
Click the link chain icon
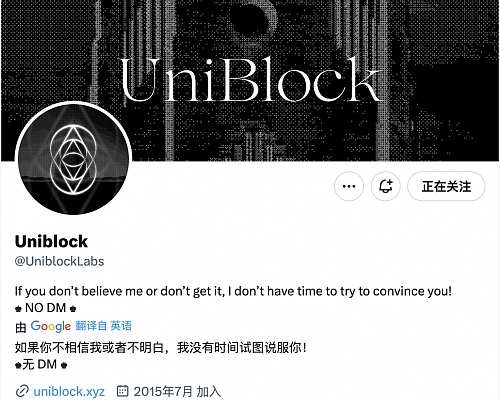[22, 391]
